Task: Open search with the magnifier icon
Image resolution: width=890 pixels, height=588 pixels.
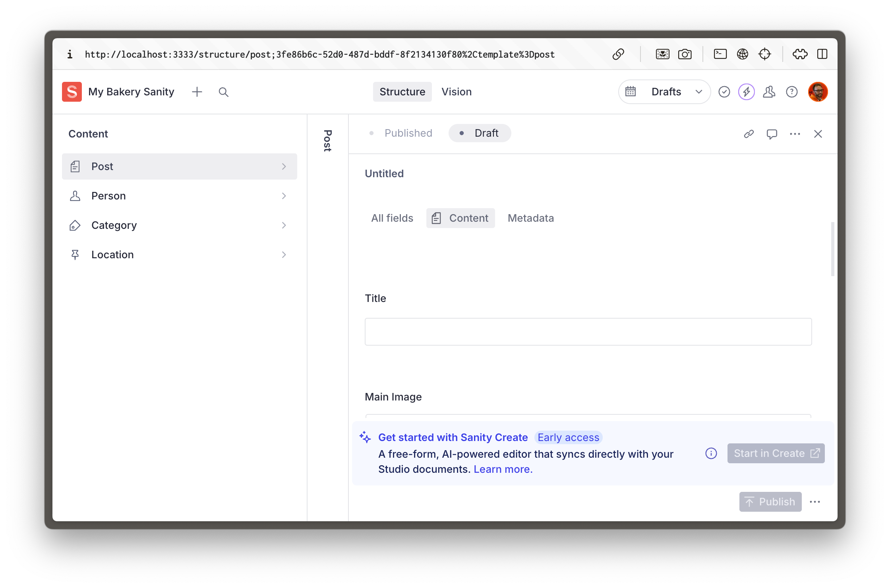Action: [224, 92]
